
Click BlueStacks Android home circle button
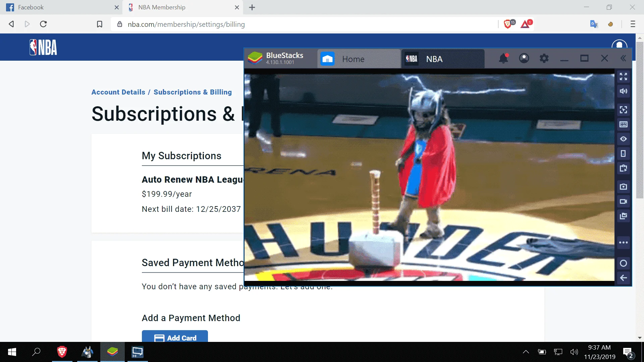[623, 263]
